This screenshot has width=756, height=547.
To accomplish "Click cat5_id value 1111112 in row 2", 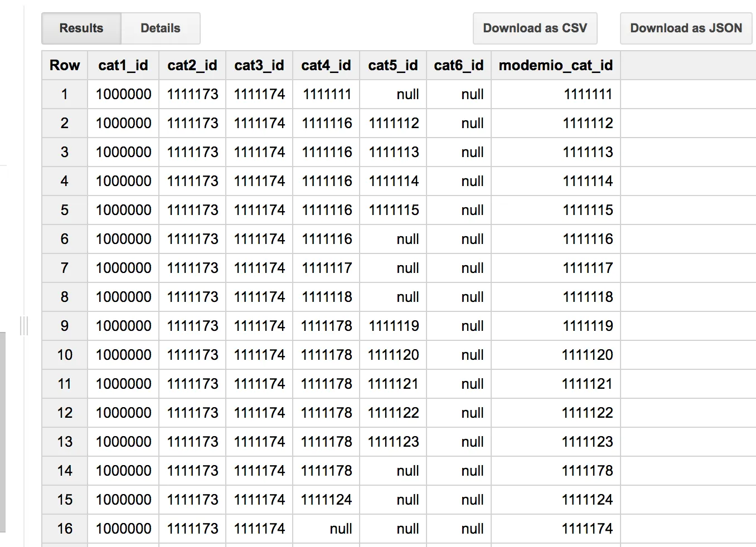I will pos(394,123).
